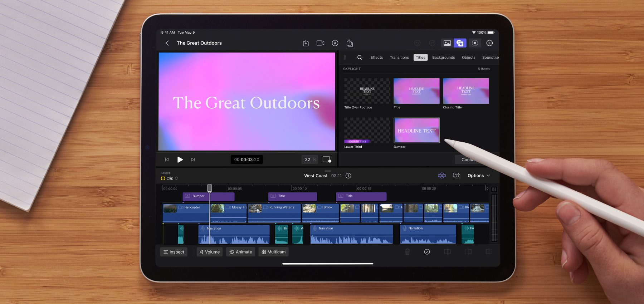Click the search magnifier in browser
This screenshot has height=304, width=644.
(360, 58)
